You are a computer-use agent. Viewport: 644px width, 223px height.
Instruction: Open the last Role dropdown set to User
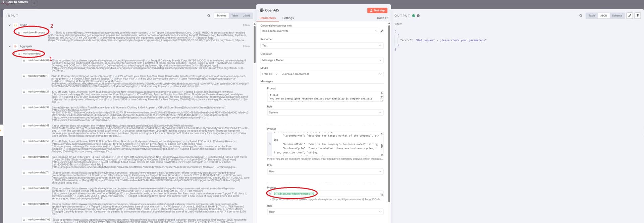tap(325, 212)
